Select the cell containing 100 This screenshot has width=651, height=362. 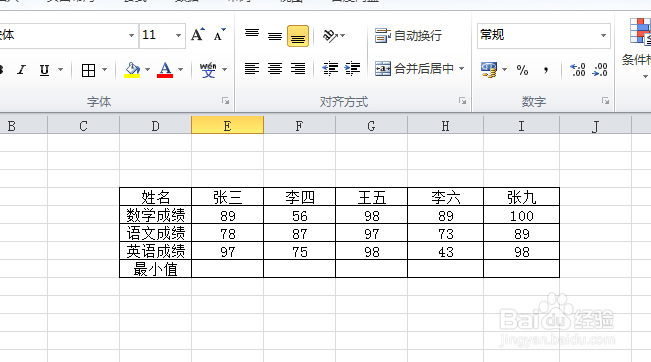(521, 215)
